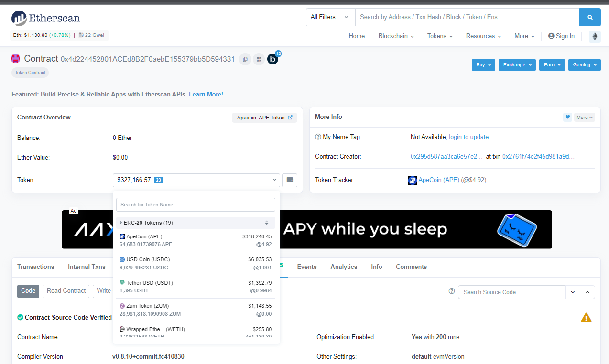Switch to the Internal Txns tab
Screen dimensions: 609x364
click(x=87, y=267)
